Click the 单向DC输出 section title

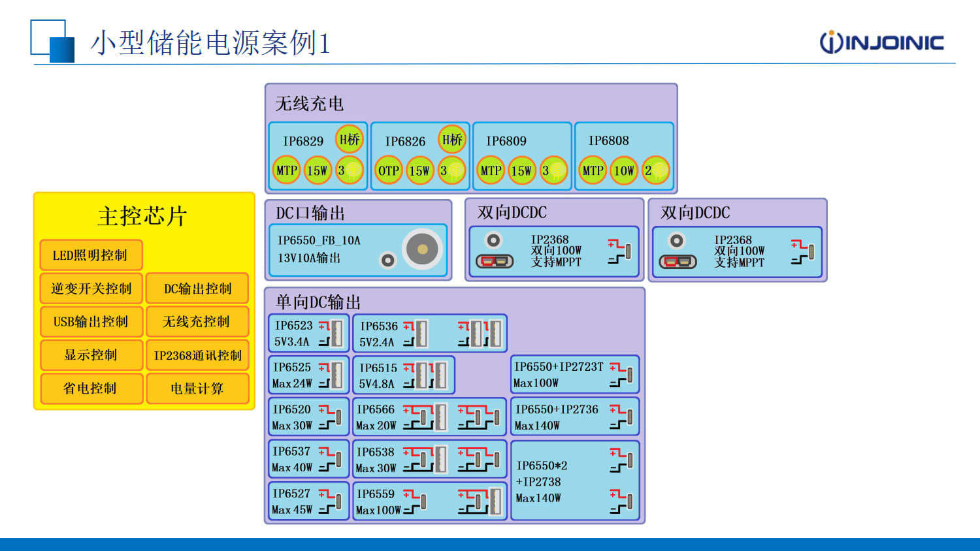click(318, 302)
